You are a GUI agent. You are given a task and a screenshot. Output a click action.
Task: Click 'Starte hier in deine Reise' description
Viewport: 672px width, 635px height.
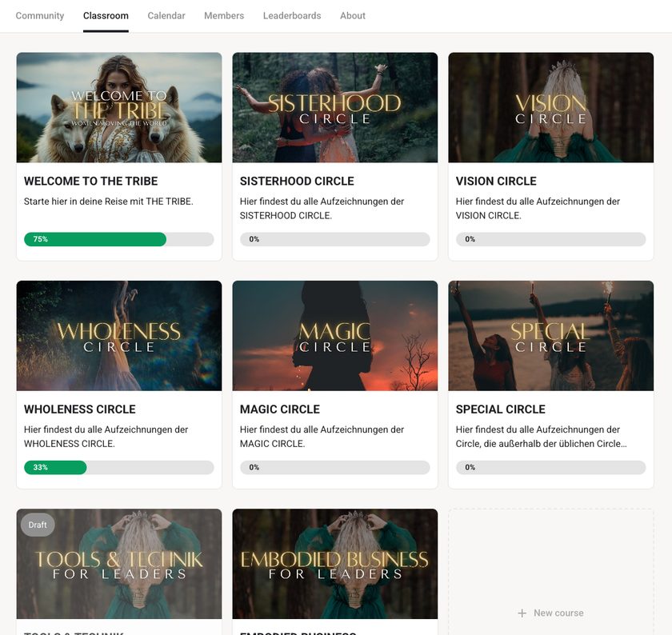[x=109, y=202]
